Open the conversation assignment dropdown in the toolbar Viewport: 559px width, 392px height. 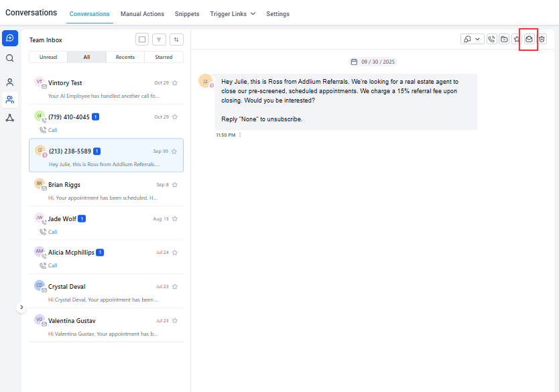(x=472, y=40)
